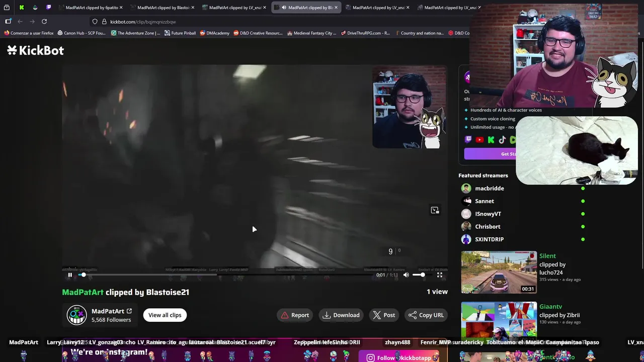Go back using the browser back arrow
The image size is (644, 362).
(x=20, y=22)
